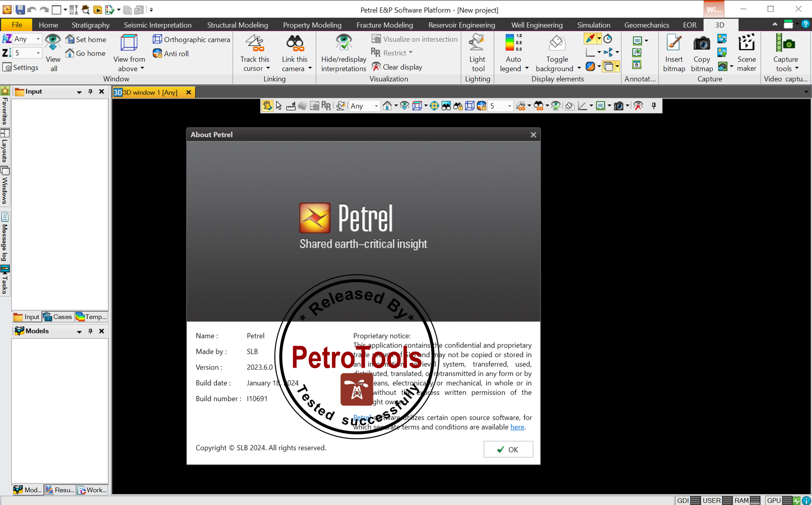Click the Auto legend color scale swatch
The height and width of the screenshot is (505, 812).
(x=510, y=43)
